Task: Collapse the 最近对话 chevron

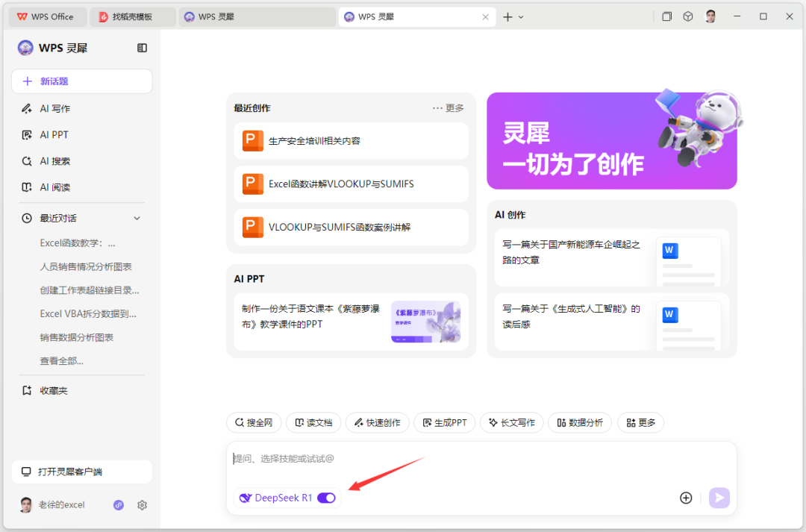Action: tap(137, 218)
